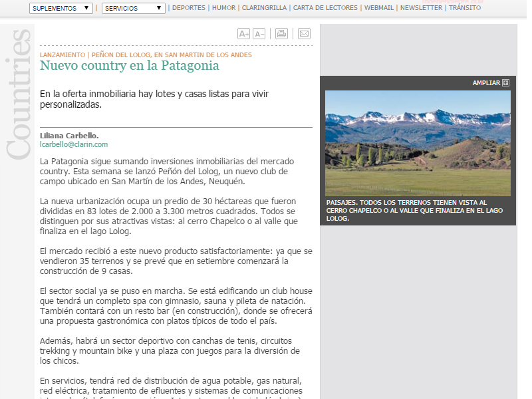Increase article font size with A+ icon
This screenshot has width=532, height=399.
coord(243,34)
